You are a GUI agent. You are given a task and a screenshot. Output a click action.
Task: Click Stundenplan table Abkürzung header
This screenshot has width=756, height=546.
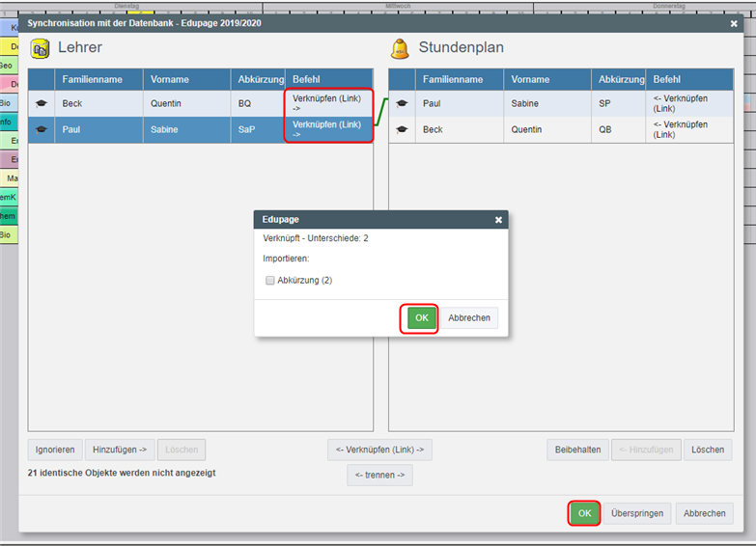pos(619,79)
